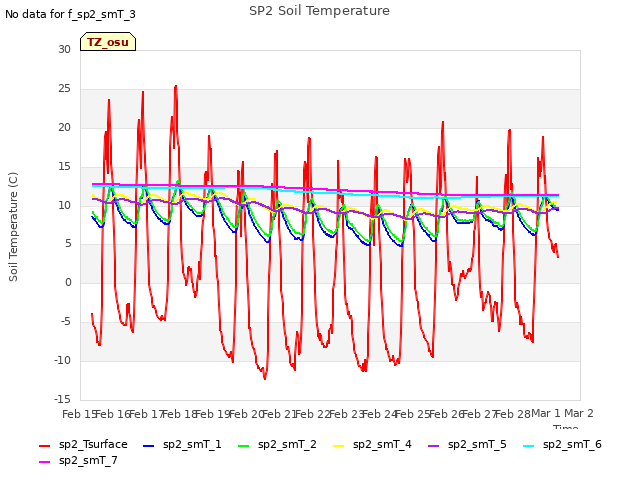Click the blue sp2_smT_1 legend swatch
Screen dimensions: 640x480
pos(149,446)
